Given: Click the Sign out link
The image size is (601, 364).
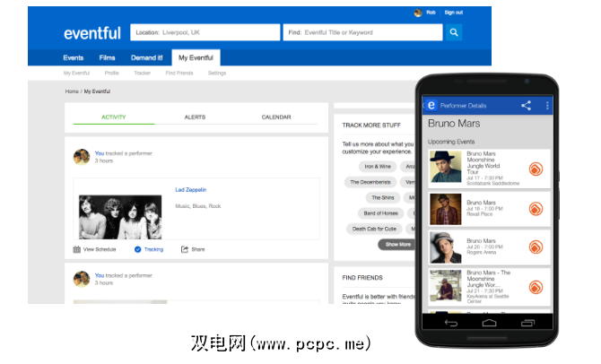Looking at the screenshot, I should point(453,13).
